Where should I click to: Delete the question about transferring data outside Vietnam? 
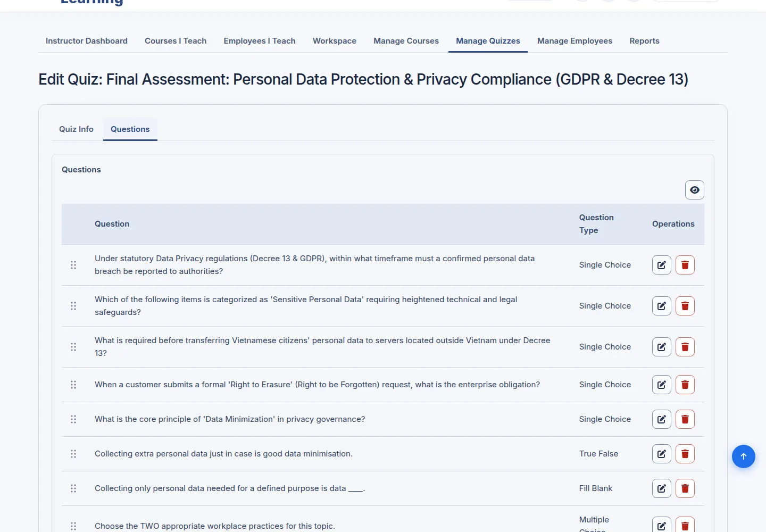(x=685, y=347)
